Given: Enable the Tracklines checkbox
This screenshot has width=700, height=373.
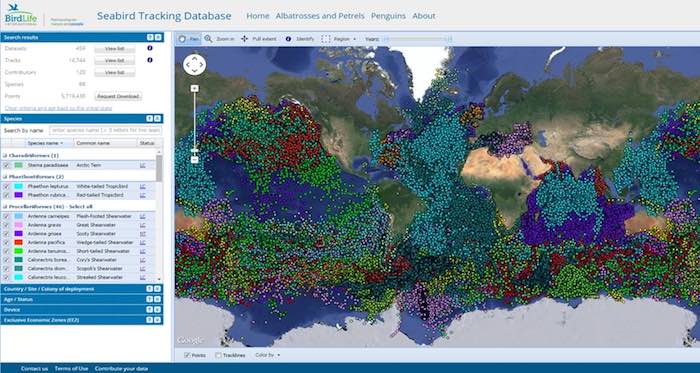Looking at the screenshot, I should [x=218, y=355].
